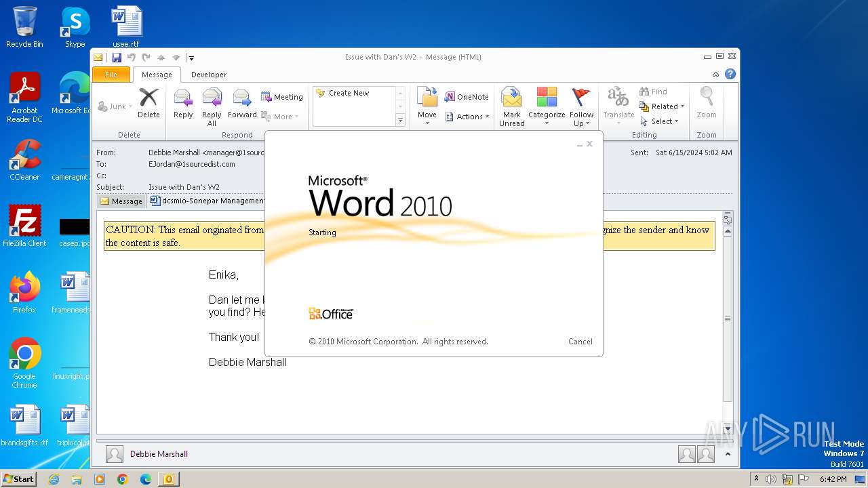Open the Actions dropdown

tap(467, 117)
